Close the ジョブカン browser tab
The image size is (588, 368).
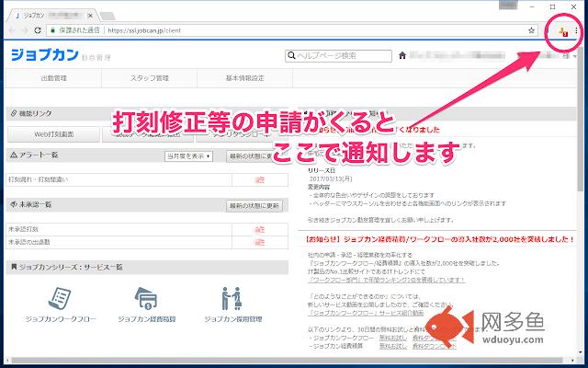pyautogui.click(x=90, y=16)
